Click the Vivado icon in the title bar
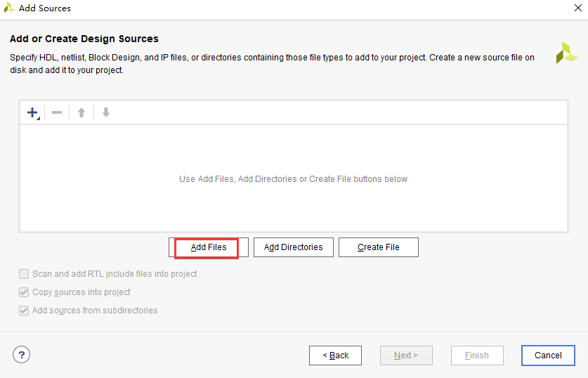The width and height of the screenshot is (588, 378). point(9,8)
